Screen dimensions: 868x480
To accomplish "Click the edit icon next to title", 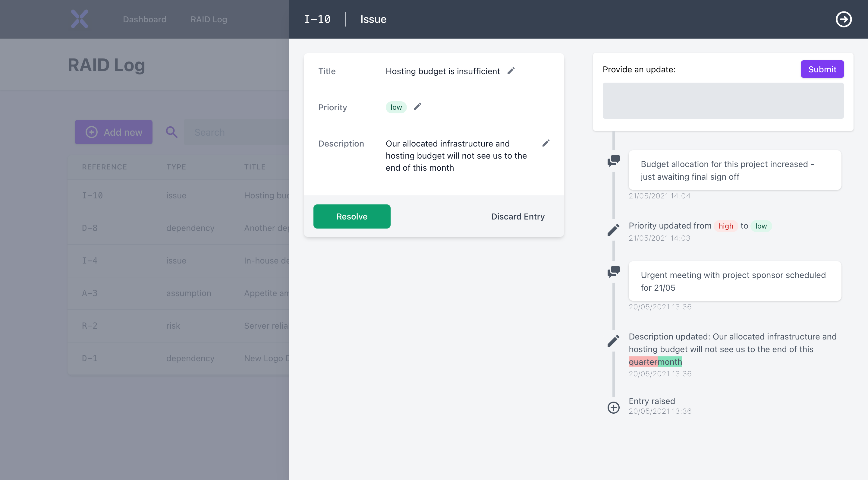I will tap(511, 70).
